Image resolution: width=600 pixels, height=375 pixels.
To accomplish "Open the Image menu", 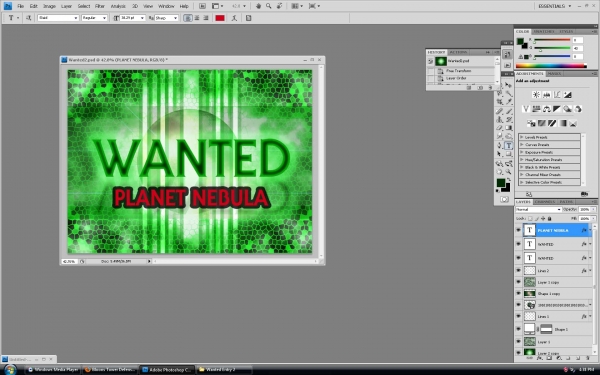I will click(x=49, y=6).
